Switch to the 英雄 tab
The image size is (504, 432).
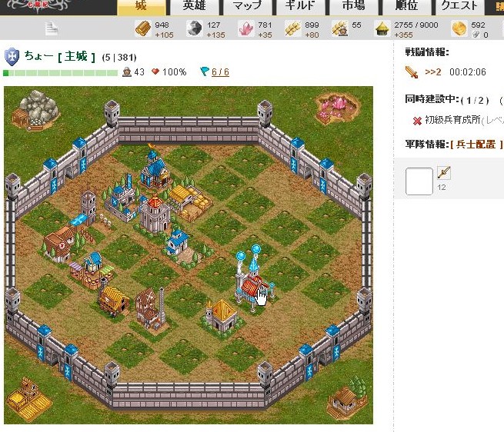coord(194,6)
